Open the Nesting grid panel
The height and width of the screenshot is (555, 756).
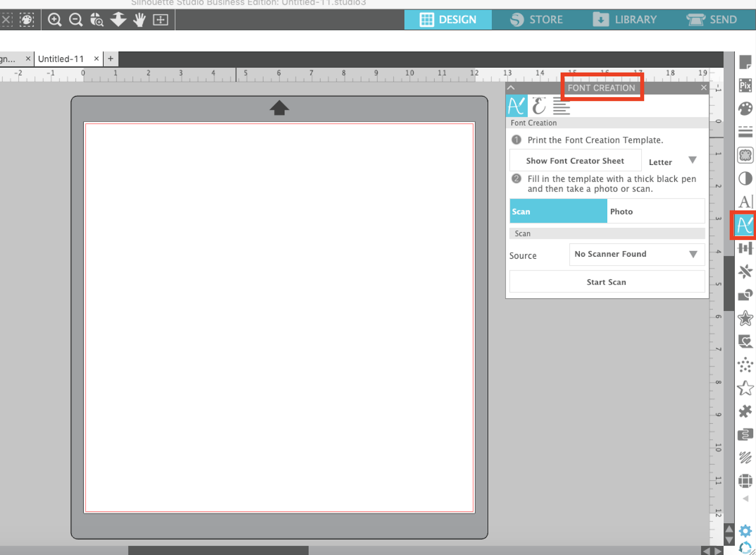point(745,481)
